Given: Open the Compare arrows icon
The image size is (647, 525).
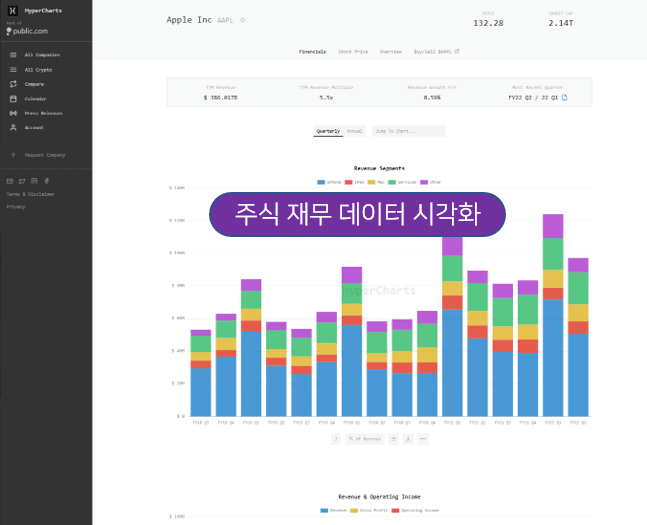Looking at the screenshot, I should coord(13,84).
